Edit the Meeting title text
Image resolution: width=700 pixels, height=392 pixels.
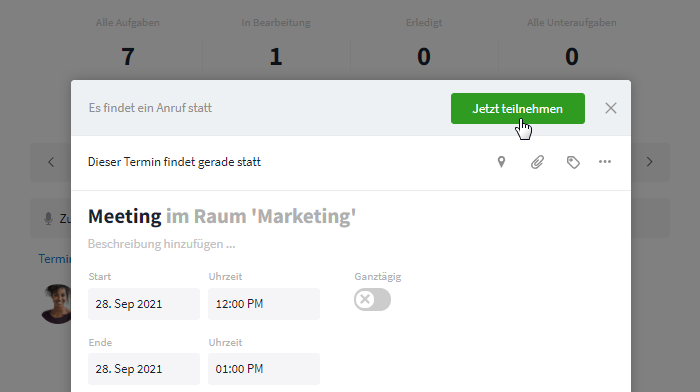tap(125, 217)
